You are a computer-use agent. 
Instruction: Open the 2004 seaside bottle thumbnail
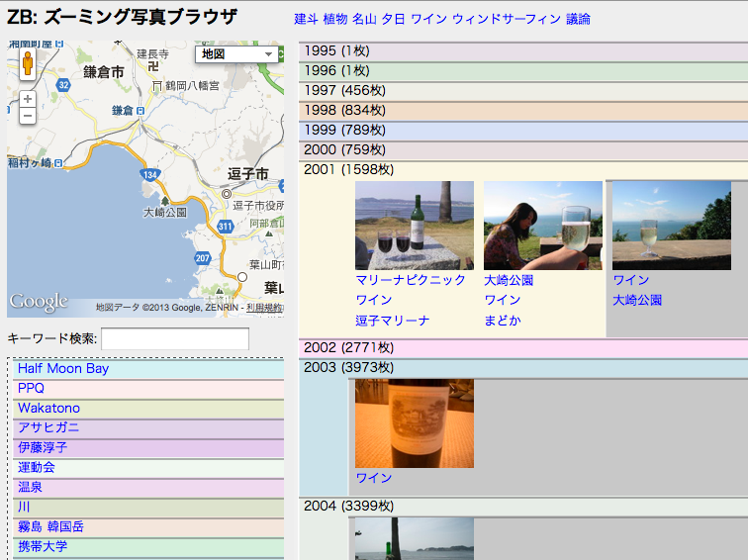(x=415, y=539)
